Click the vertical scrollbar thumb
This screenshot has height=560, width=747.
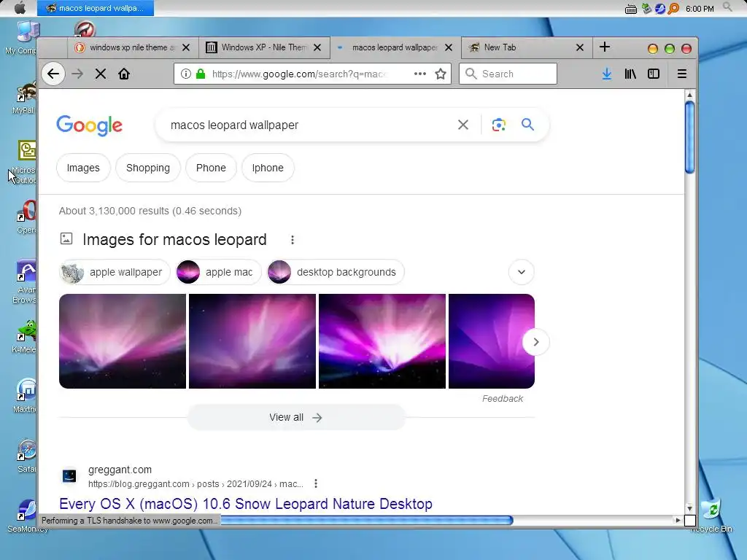pyautogui.click(x=689, y=138)
